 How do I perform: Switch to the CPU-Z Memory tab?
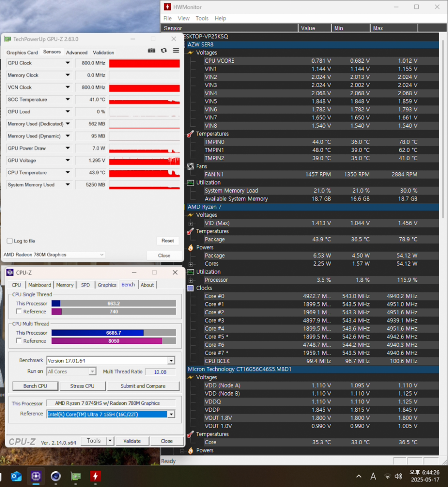click(65, 285)
